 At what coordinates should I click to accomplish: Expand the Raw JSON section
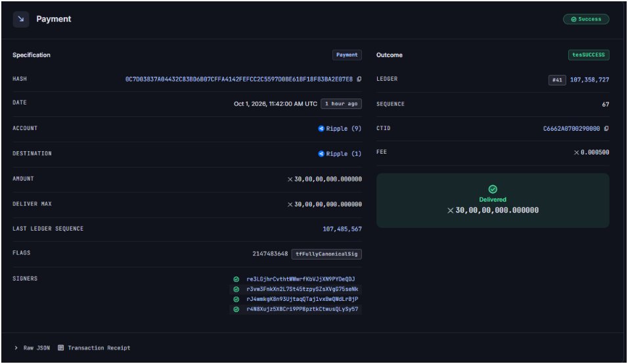point(32,348)
